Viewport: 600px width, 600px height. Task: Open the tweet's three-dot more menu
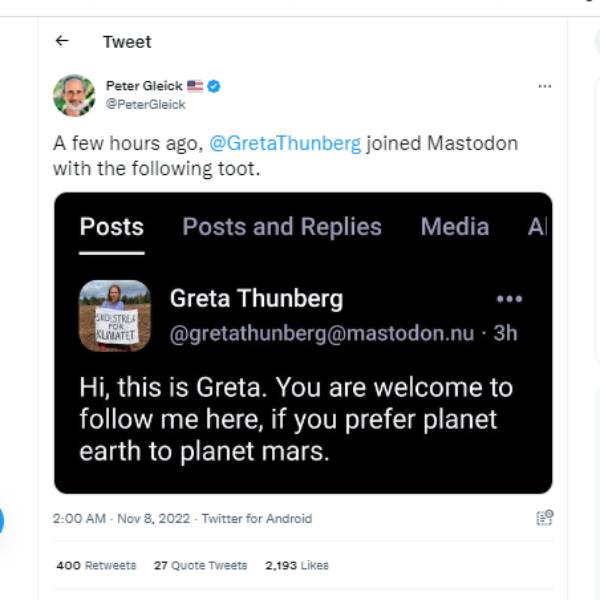[x=544, y=86]
